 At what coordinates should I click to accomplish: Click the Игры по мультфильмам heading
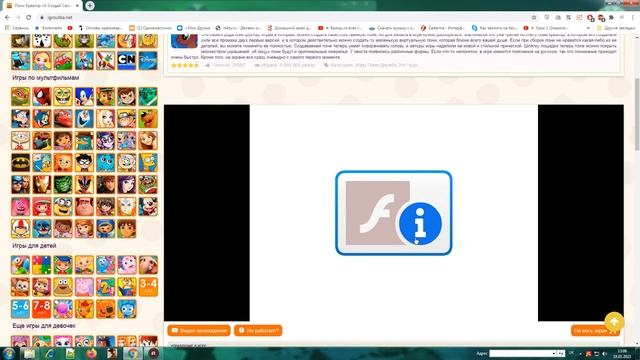pos(45,78)
